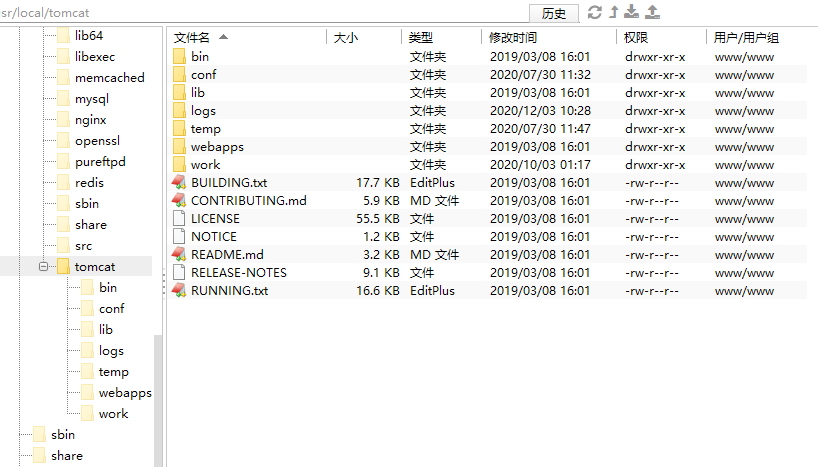Click the RUNNING.txt EditPlus file icon
This screenshot has width=818, height=467.
click(179, 291)
